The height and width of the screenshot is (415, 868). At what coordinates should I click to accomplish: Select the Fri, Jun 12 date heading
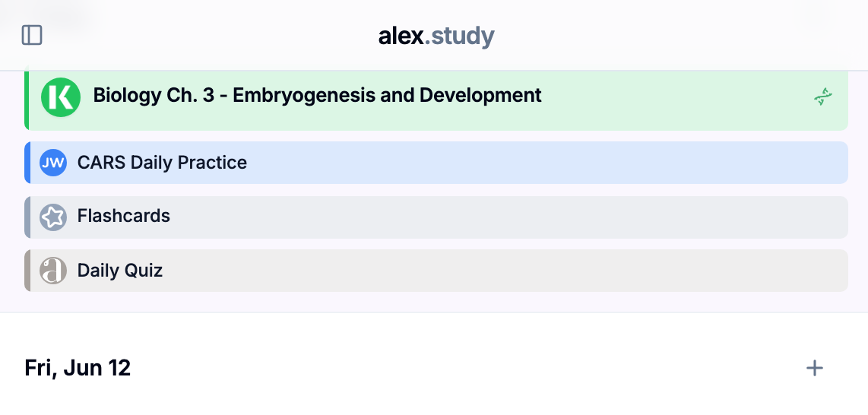78,368
